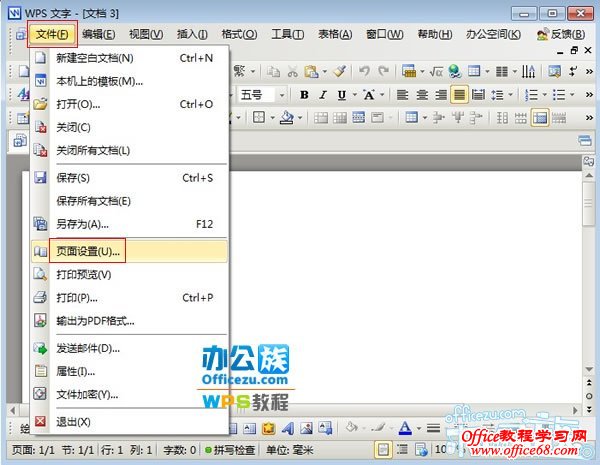Choose 发送邮件(D)... entry
The height and width of the screenshot is (465, 600).
click(x=130, y=348)
